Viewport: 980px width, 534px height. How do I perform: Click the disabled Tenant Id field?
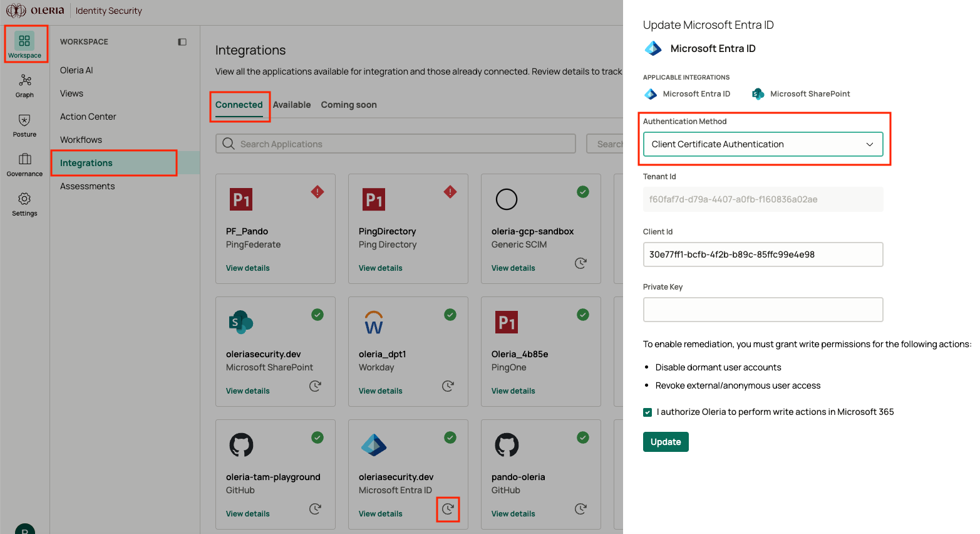[763, 199]
